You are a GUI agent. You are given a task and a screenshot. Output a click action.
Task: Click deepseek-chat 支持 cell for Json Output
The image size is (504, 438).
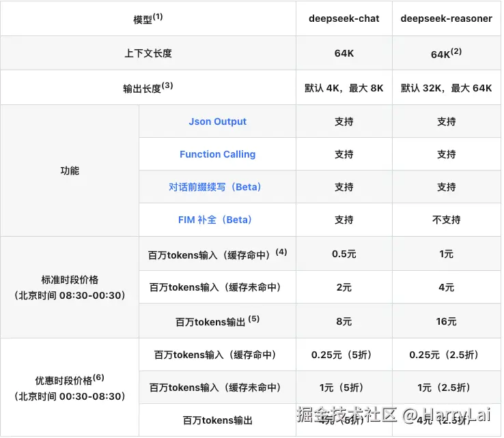(x=344, y=121)
